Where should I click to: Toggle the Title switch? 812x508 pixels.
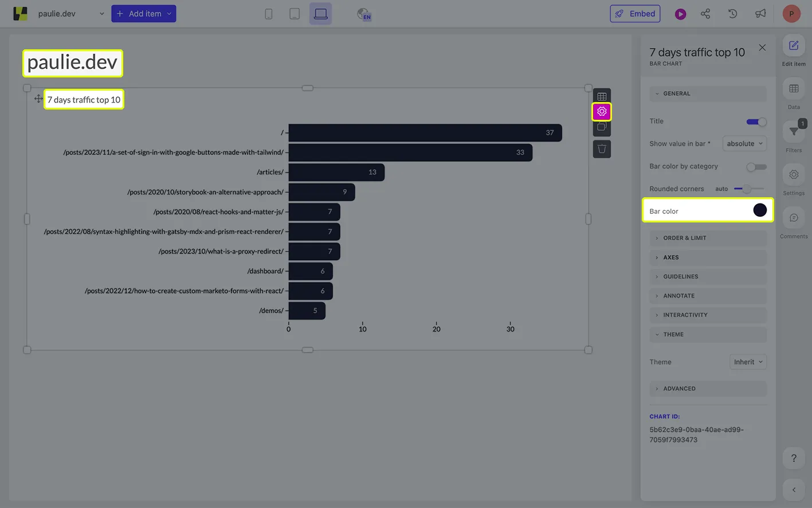pyautogui.click(x=756, y=122)
